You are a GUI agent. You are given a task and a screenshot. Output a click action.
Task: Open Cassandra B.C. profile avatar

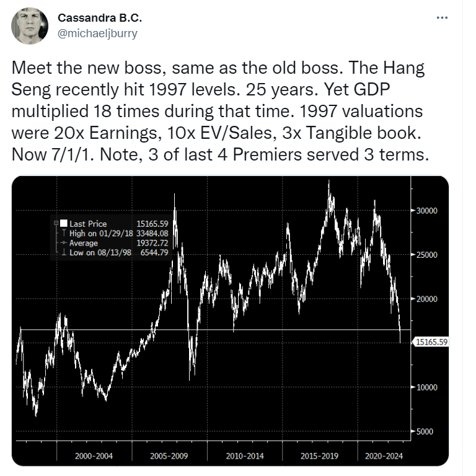(29, 26)
